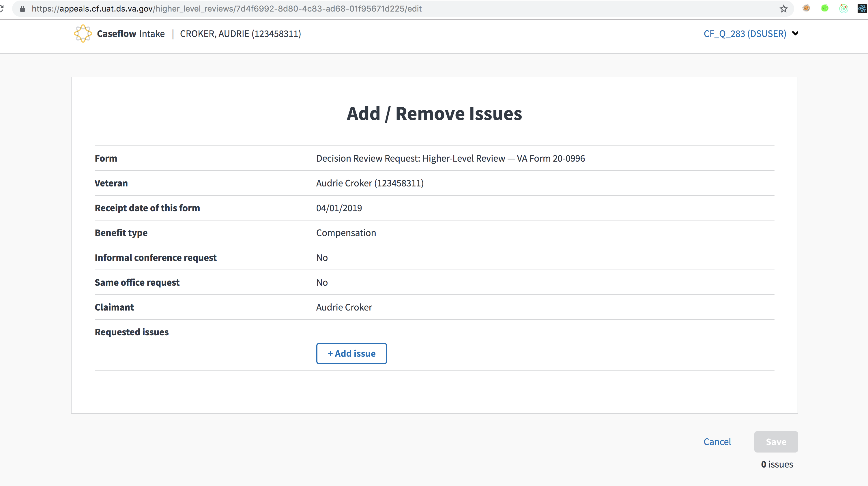Open the green browser extension icon
This screenshot has width=868, height=486.
(x=824, y=8)
